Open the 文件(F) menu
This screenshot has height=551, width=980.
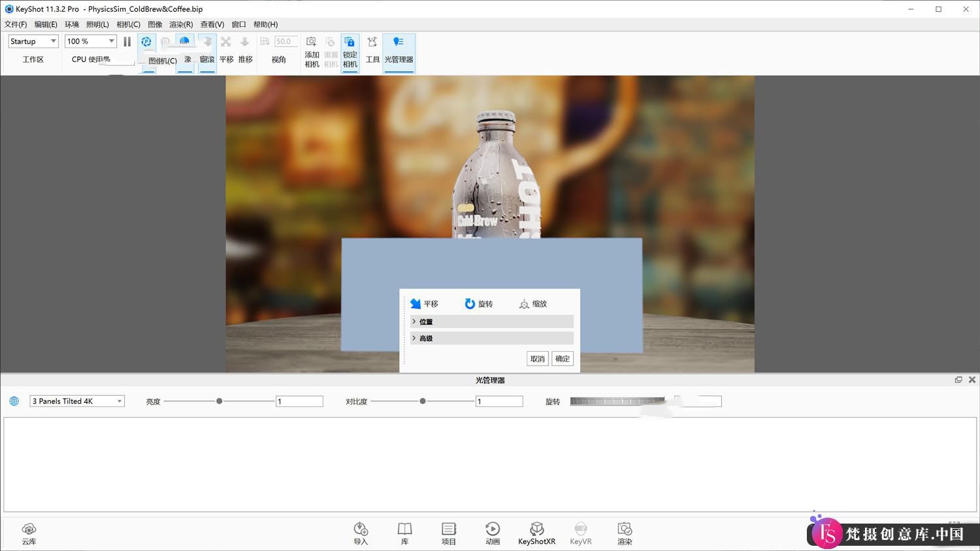[16, 24]
